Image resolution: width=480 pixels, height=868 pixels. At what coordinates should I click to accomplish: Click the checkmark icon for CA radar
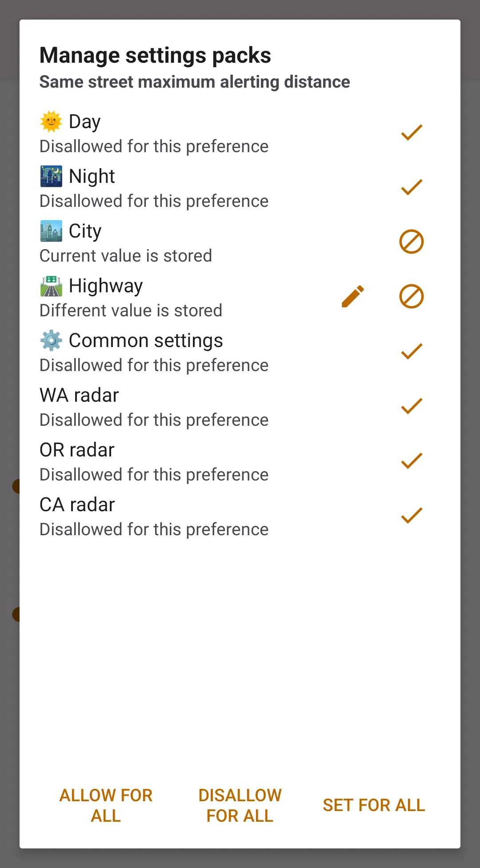click(x=412, y=516)
